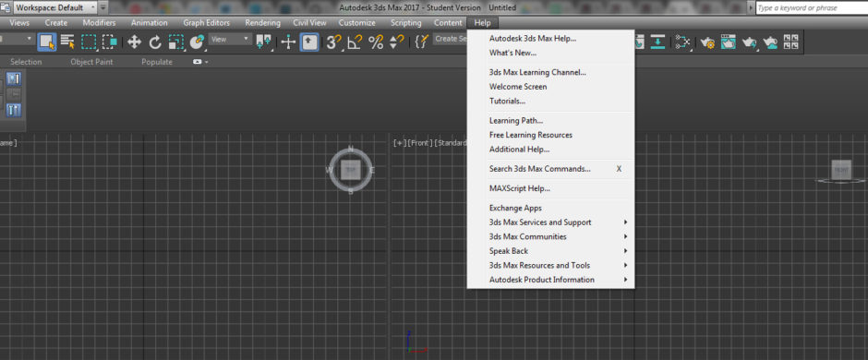
Task: Open the Content menu
Action: pos(448,23)
